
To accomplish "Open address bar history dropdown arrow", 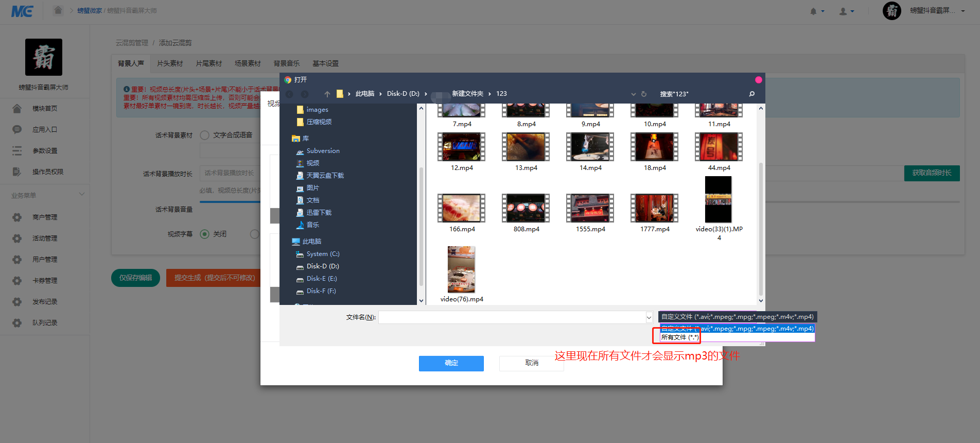I will point(634,94).
